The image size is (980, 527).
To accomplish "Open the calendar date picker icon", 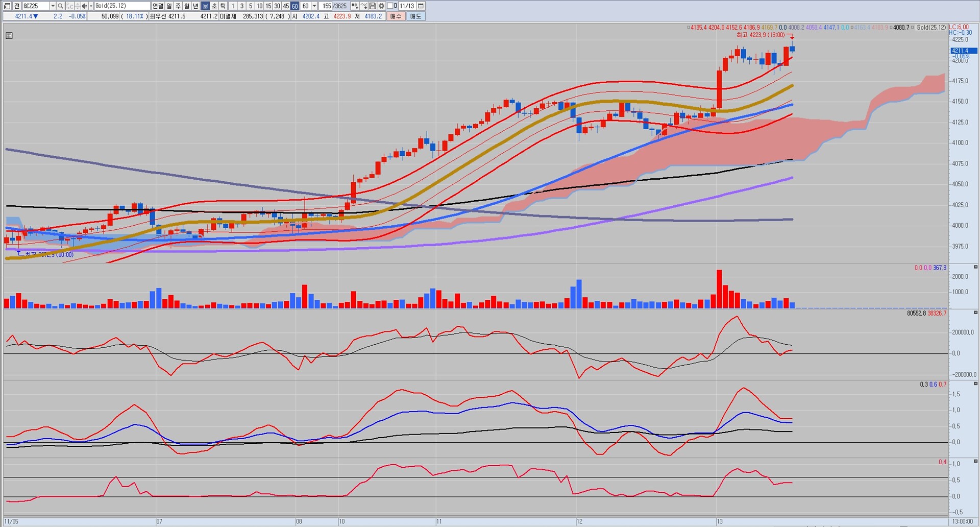I will [x=421, y=6].
